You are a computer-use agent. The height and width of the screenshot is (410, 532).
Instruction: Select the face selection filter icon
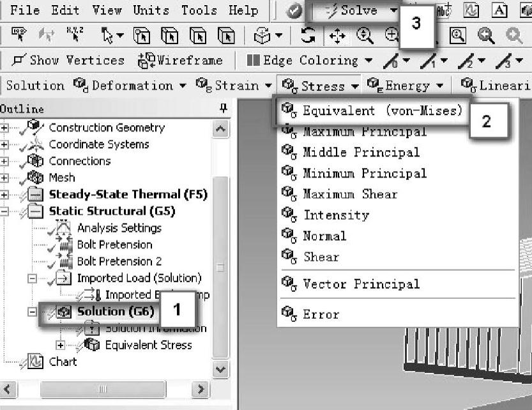(x=198, y=36)
